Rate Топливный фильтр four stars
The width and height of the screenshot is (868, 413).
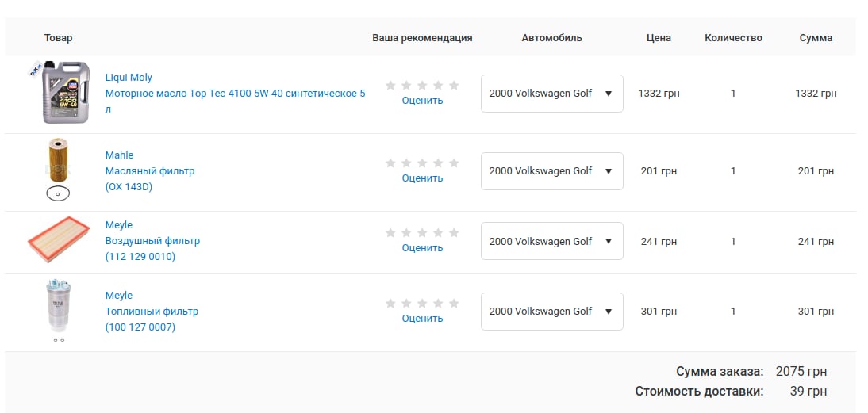coord(438,303)
